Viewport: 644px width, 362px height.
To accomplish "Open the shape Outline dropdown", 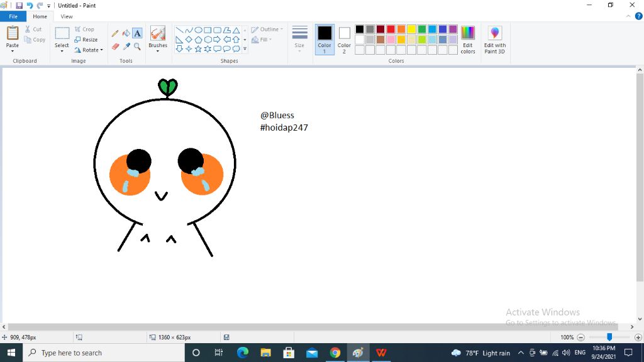I will pos(267,29).
